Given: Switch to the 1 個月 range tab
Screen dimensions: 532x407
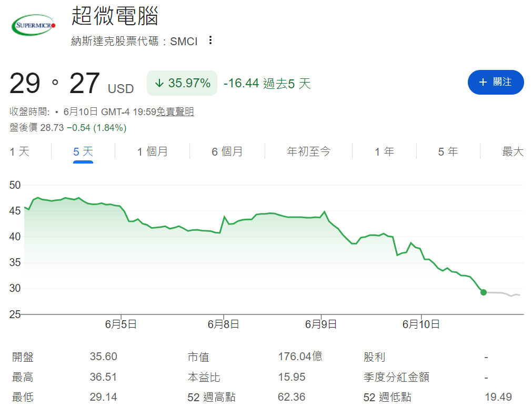Looking at the screenshot, I should (153, 151).
